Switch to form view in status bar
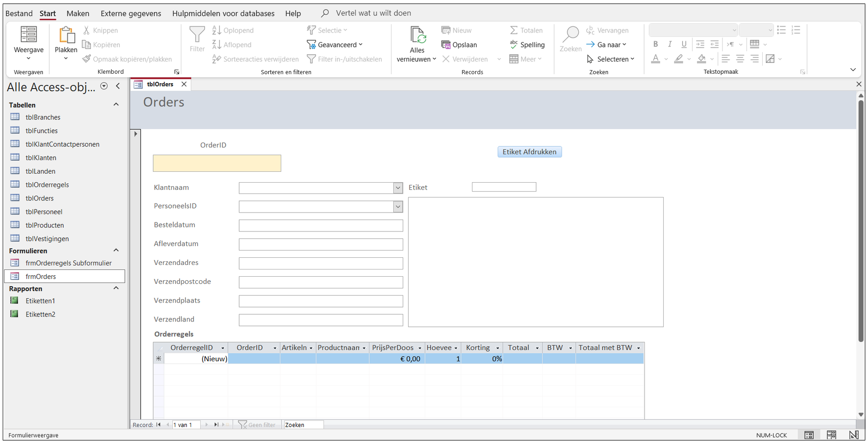868x444 pixels. [809, 435]
